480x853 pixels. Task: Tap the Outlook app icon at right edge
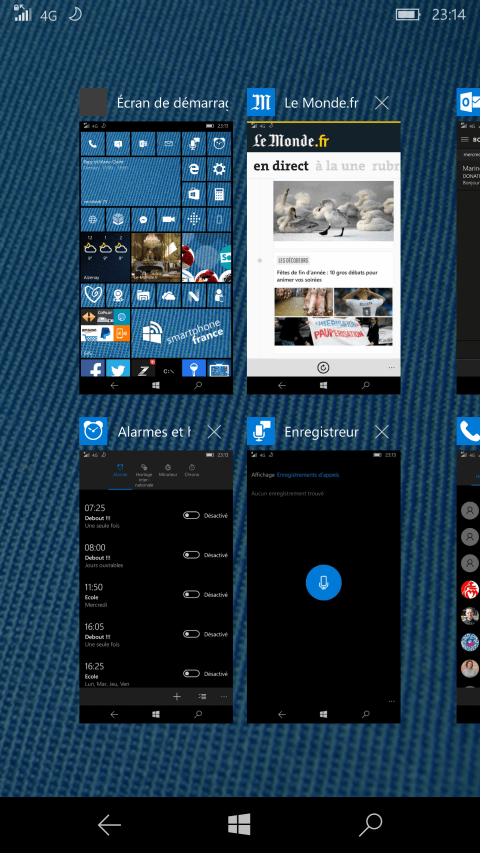coord(468,102)
